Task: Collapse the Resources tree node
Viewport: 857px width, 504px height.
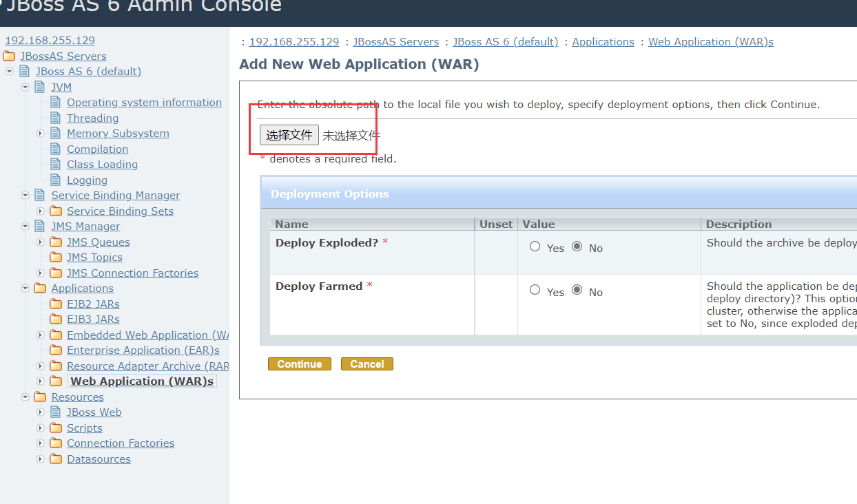Action: pyautogui.click(x=25, y=397)
